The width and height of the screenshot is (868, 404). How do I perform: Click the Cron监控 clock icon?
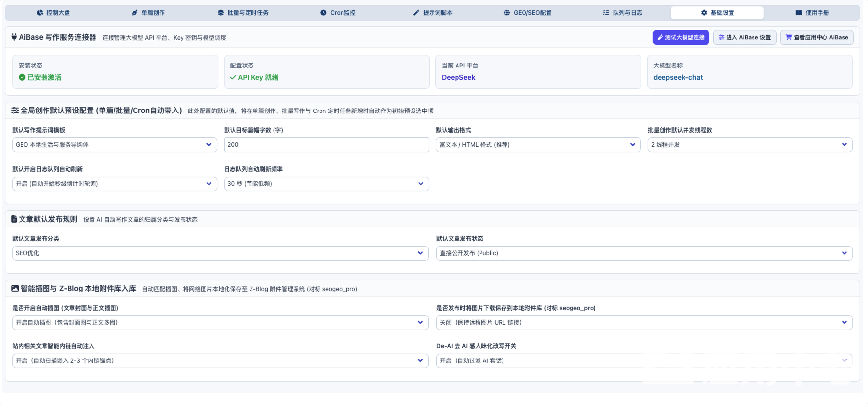coord(323,13)
